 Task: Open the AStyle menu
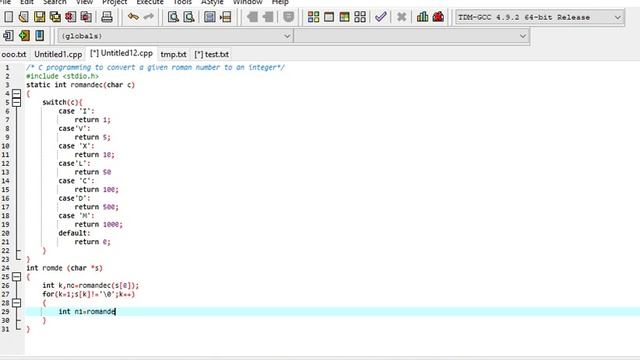[212, 2]
